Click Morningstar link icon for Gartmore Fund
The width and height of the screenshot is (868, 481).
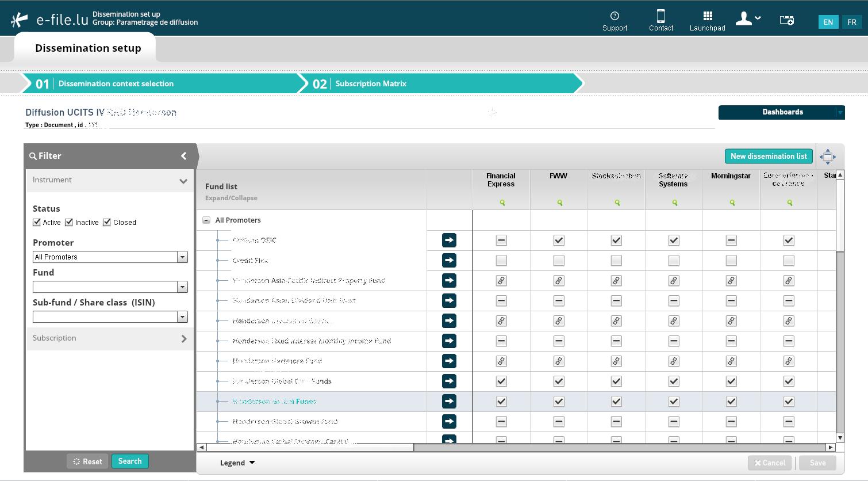[731, 361]
